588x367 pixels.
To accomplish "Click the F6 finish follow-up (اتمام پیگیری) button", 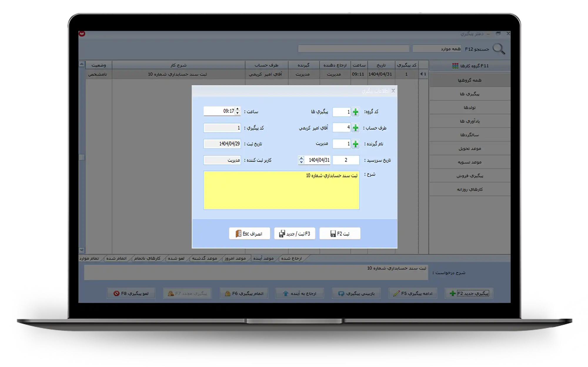I will coord(244,293).
